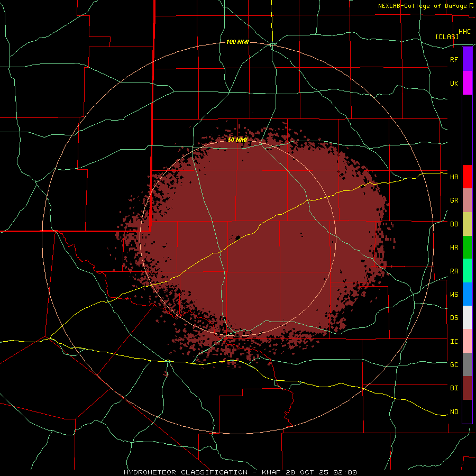Image resolution: width=476 pixels, height=476 pixels.
Task: Click the 50 NMI range ring label
Action: tap(237, 140)
